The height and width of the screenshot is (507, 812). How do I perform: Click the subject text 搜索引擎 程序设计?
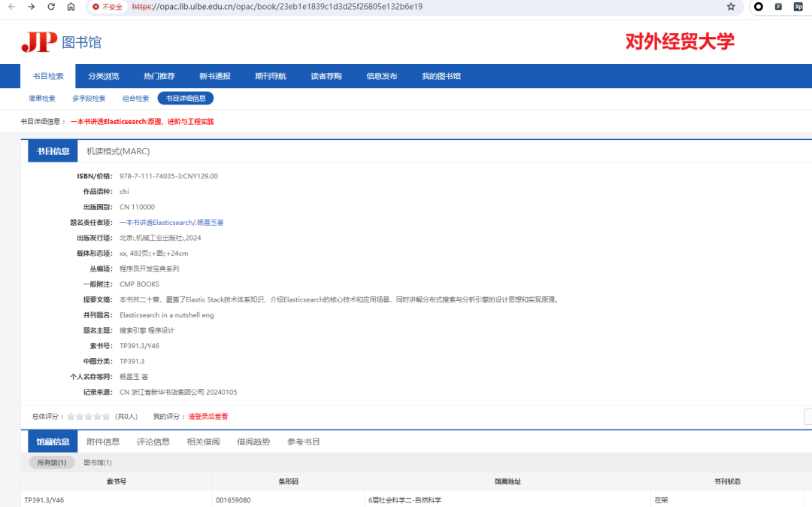click(x=147, y=330)
